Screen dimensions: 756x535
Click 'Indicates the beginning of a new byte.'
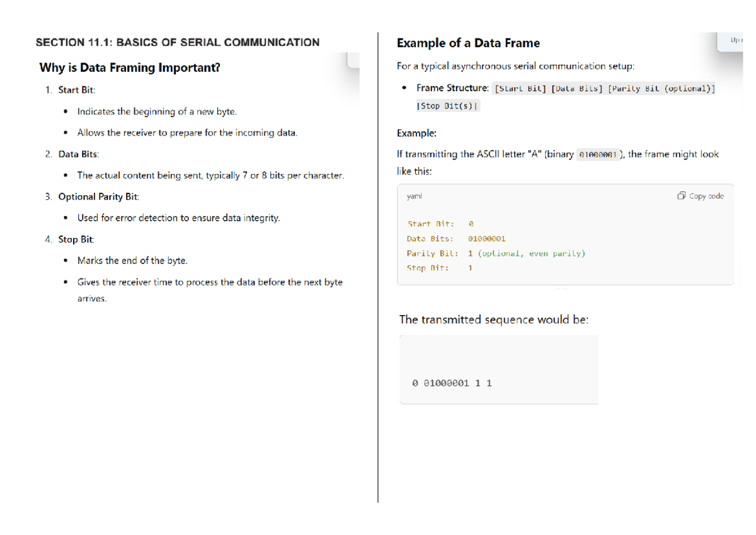[157, 112]
